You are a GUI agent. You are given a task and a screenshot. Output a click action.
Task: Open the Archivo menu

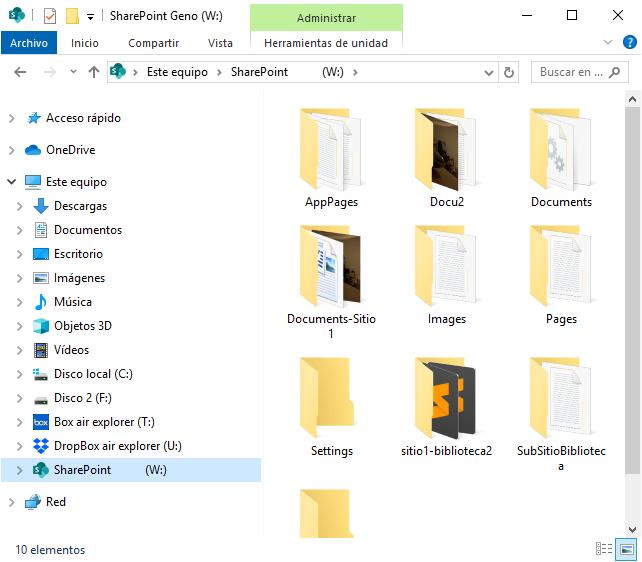(x=29, y=43)
